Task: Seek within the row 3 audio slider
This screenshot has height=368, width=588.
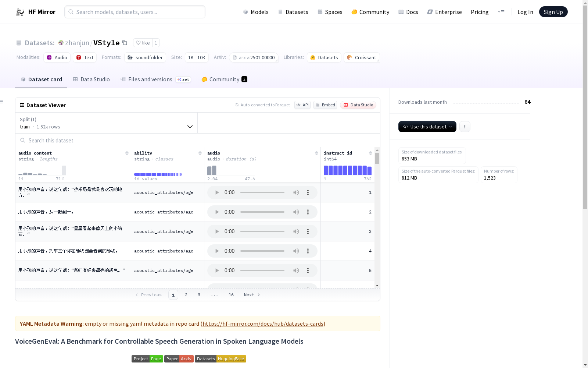Action: [262, 231]
